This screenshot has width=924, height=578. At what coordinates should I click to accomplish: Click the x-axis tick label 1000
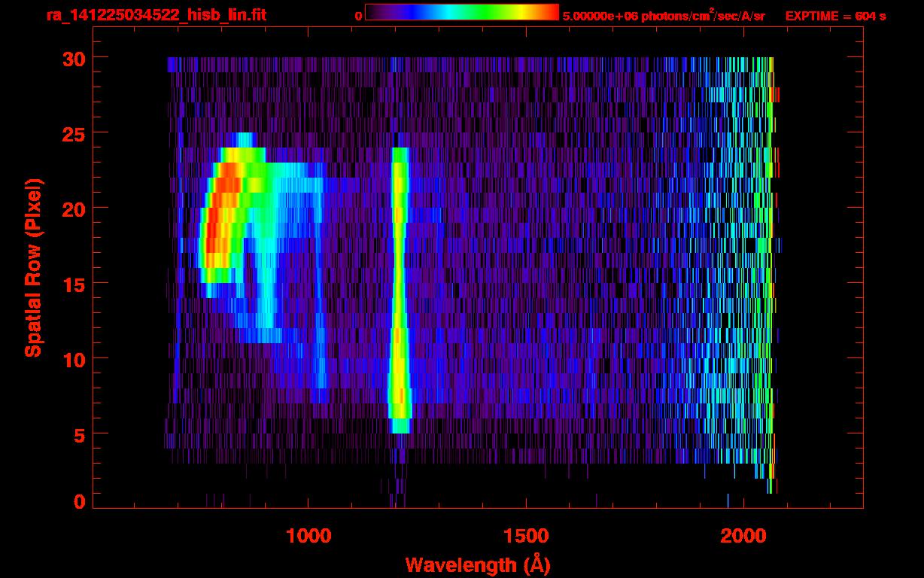pos(309,536)
